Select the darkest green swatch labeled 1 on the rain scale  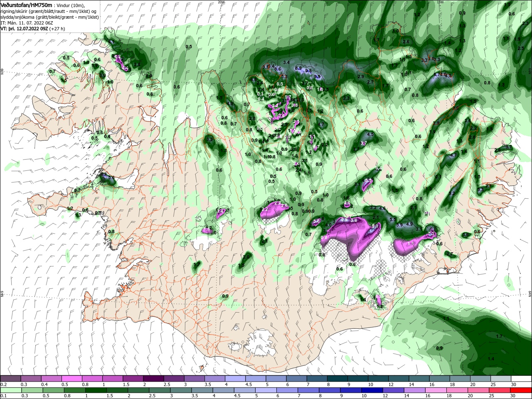click(96, 390)
